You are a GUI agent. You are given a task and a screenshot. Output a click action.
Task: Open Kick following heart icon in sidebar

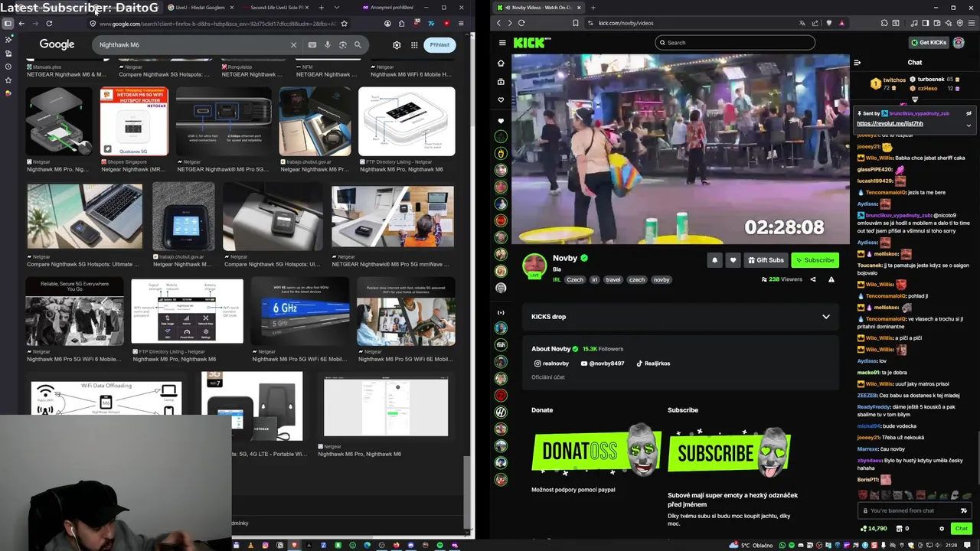[x=501, y=100]
